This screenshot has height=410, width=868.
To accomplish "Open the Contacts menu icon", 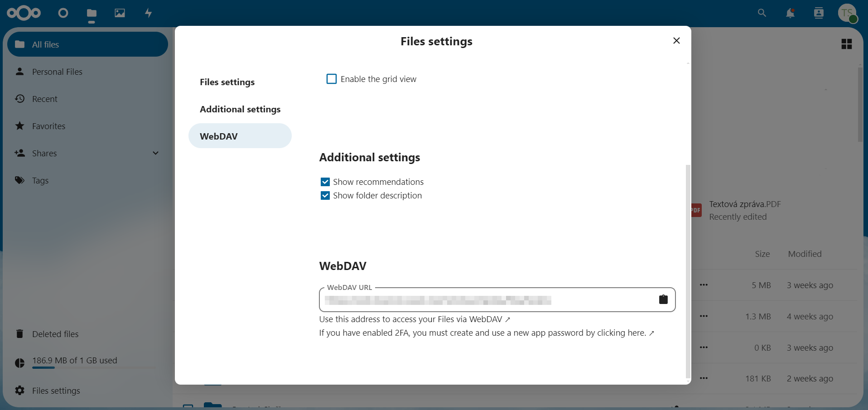I will click(x=819, y=13).
